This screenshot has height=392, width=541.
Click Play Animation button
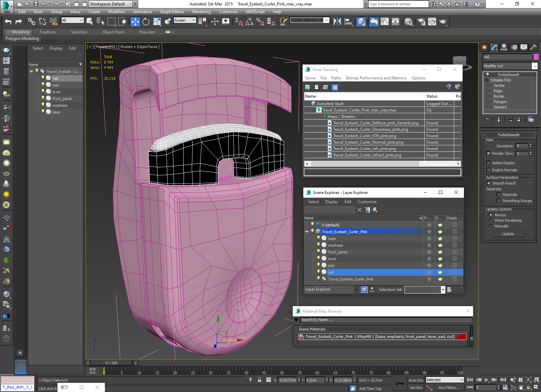[487, 380]
